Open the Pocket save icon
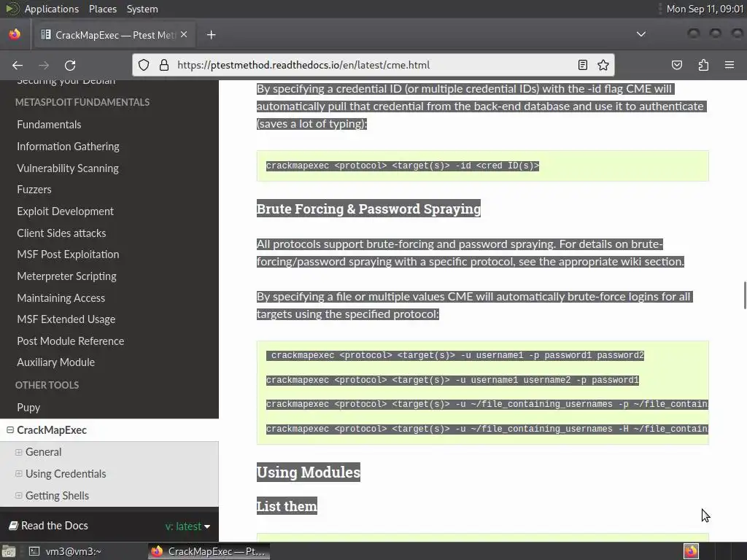Viewport: 747px width, 560px height. pyautogui.click(x=677, y=65)
